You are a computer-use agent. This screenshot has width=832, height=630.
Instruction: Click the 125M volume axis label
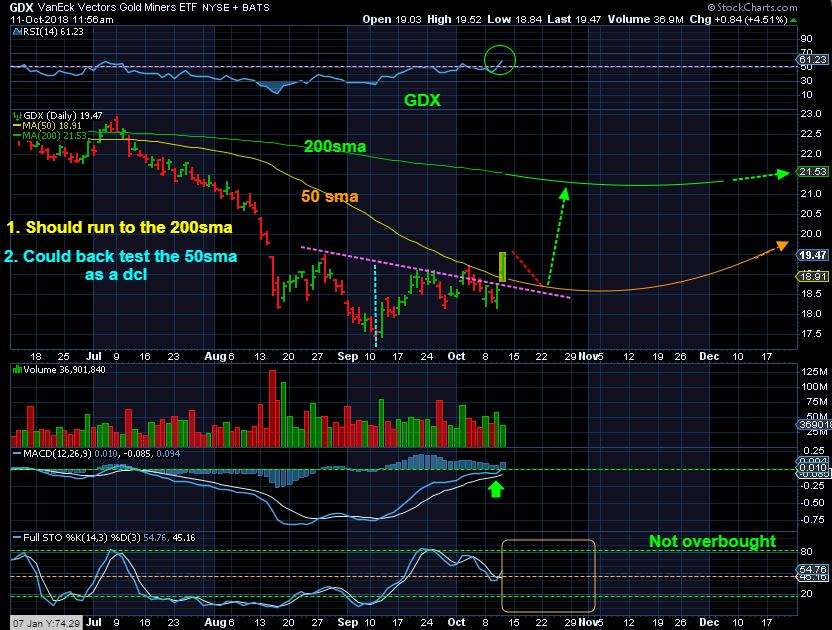814,371
